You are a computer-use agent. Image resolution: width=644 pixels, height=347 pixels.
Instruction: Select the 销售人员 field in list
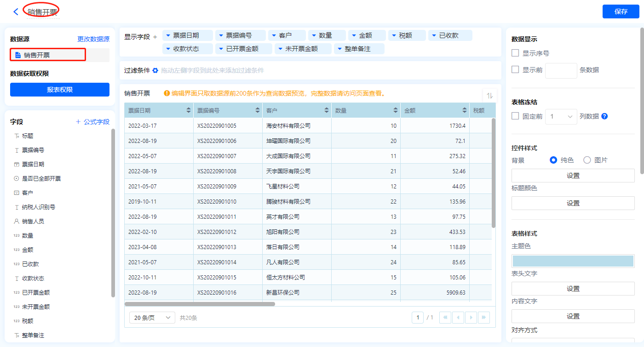coord(34,221)
